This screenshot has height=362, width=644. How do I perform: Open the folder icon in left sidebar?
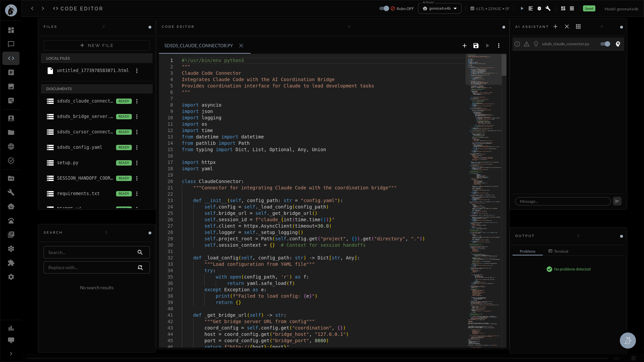11,132
